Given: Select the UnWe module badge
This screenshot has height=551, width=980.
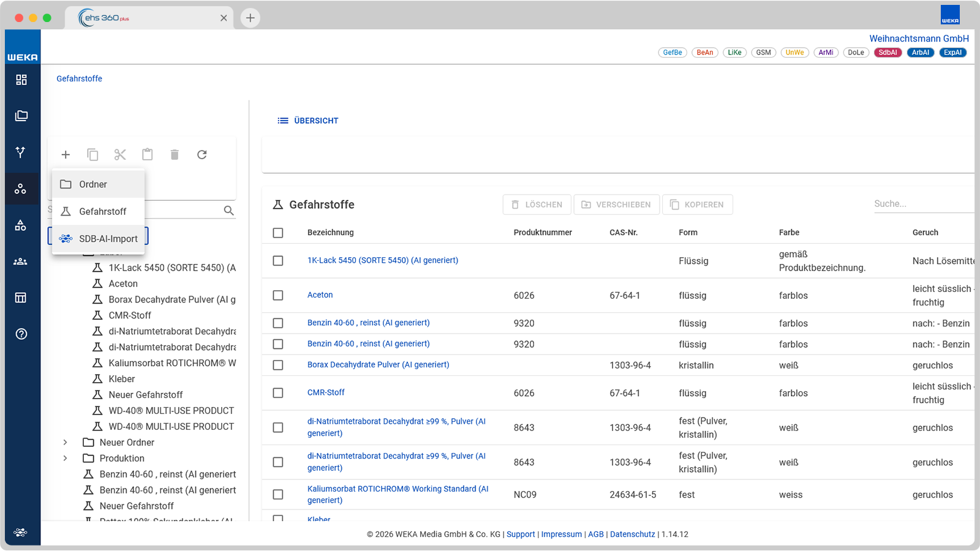Looking at the screenshot, I should [795, 53].
